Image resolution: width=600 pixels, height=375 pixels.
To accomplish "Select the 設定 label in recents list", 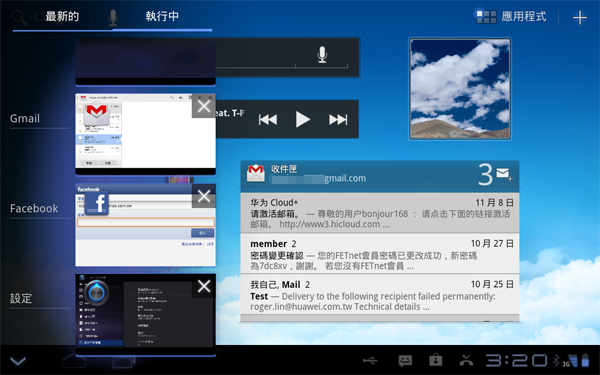I will point(21,298).
